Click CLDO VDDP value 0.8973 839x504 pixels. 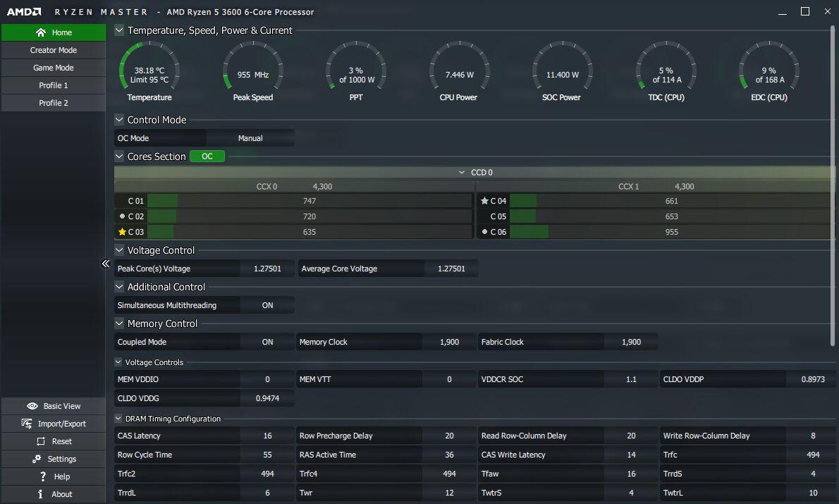813,379
